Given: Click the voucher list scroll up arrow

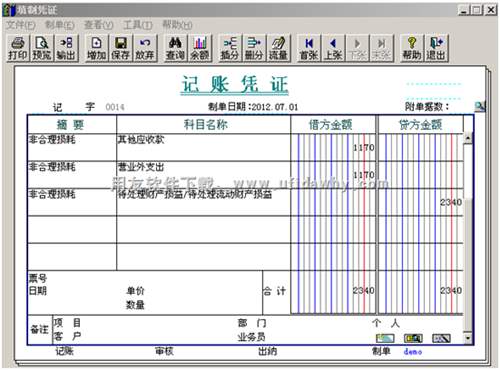Looking at the screenshot, I should (468, 138).
